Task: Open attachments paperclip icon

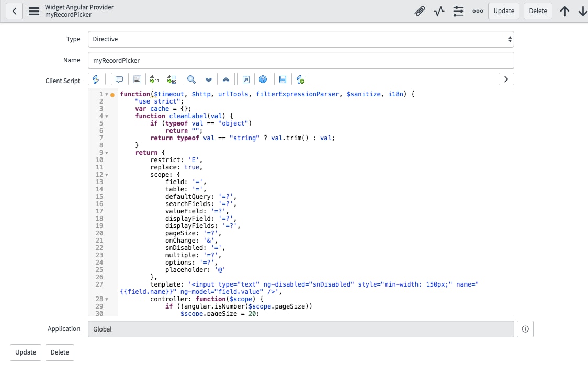Action: (420, 11)
